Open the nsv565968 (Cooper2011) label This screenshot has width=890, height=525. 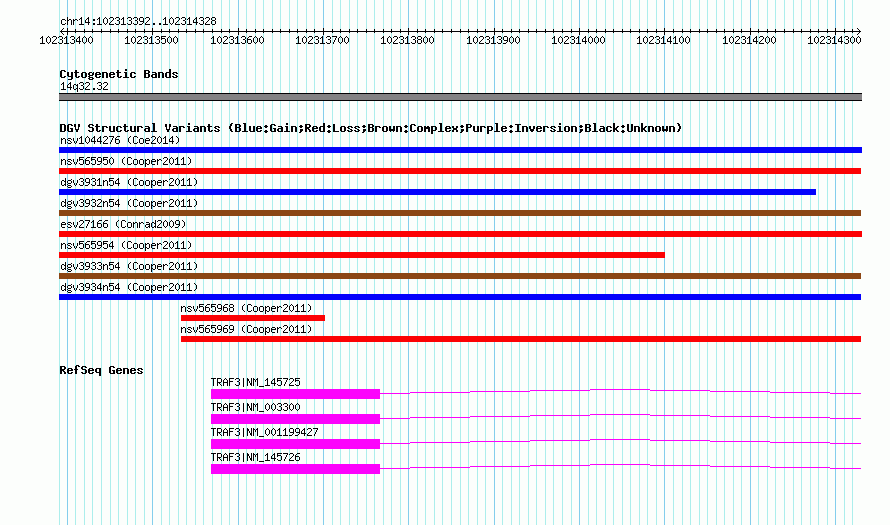pyautogui.click(x=246, y=308)
